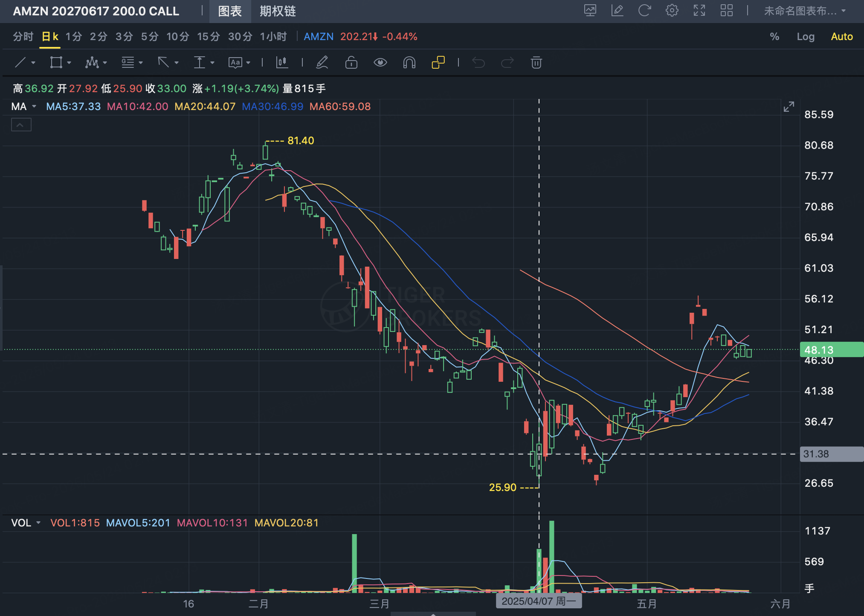The width and height of the screenshot is (864, 616).
Task: Click the MA5:37.33 legend value
Action: pos(73,107)
